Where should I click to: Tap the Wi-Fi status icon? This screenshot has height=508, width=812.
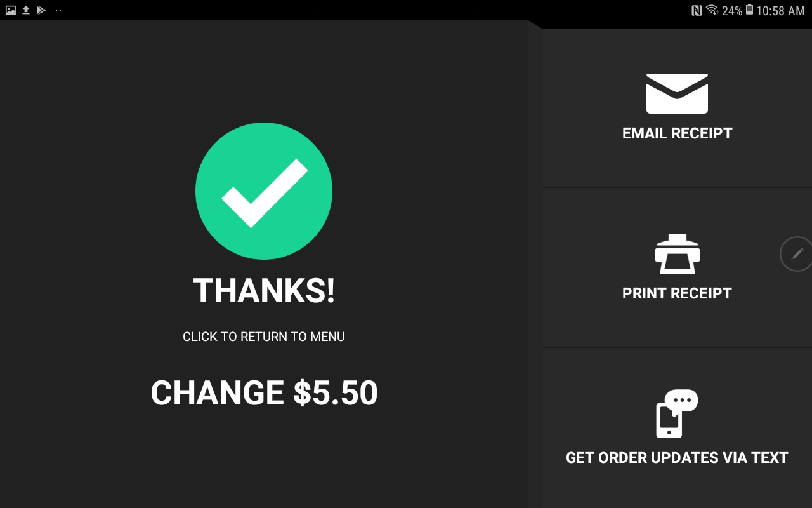pyautogui.click(x=712, y=10)
